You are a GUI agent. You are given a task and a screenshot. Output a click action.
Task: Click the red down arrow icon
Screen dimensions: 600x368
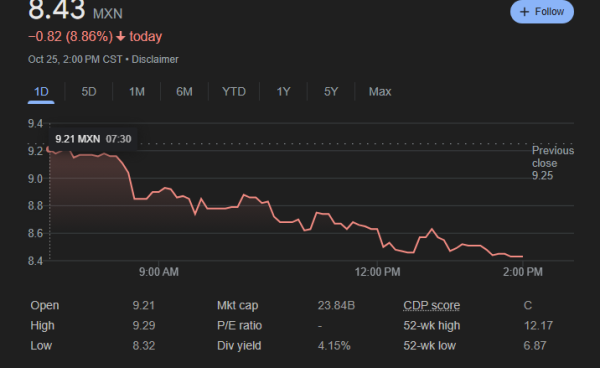pos(121,37)
